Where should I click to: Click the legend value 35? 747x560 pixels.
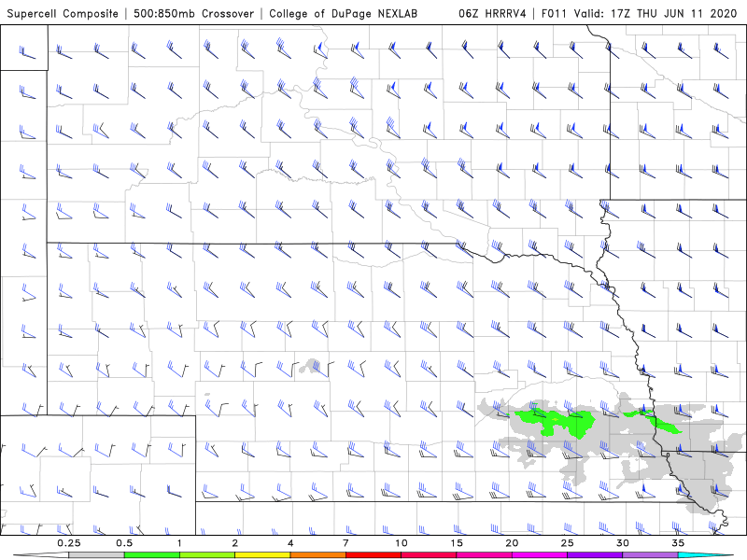pyautogui.click(x=678, y=543)
